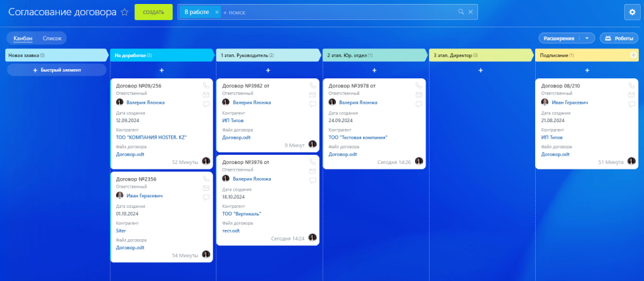Select the Новая заявка stage header
This screenshot has height=281, width=644.
pos(56,55)
